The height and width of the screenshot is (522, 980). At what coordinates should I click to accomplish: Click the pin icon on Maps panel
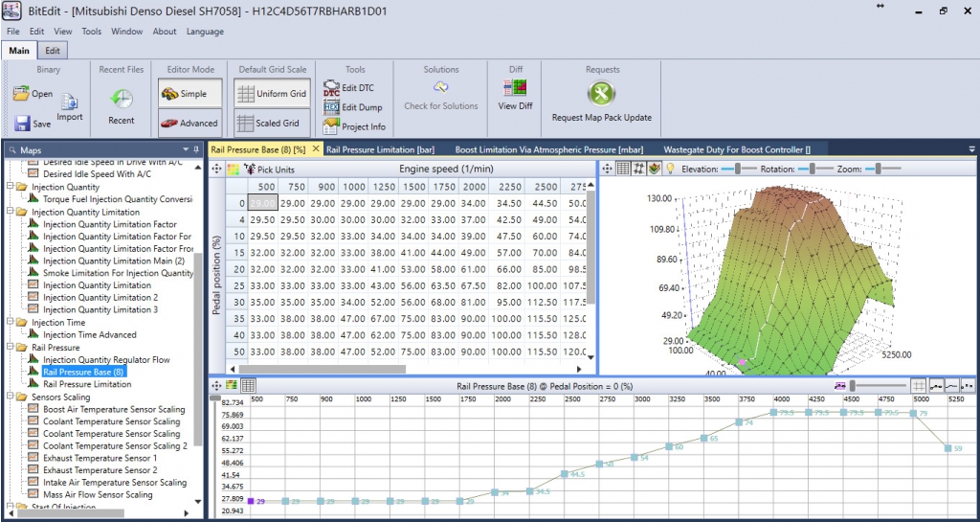click(x=197, y=150)
